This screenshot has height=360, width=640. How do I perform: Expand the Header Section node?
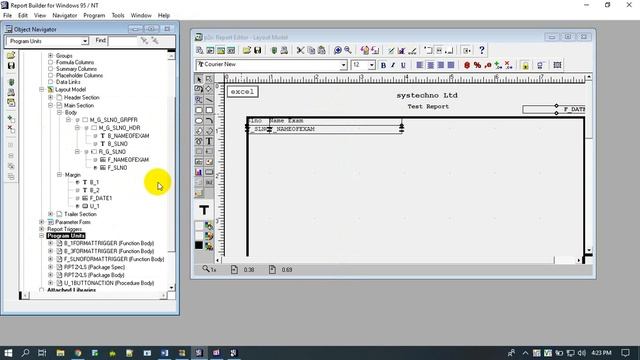click(x=51, y=98)
